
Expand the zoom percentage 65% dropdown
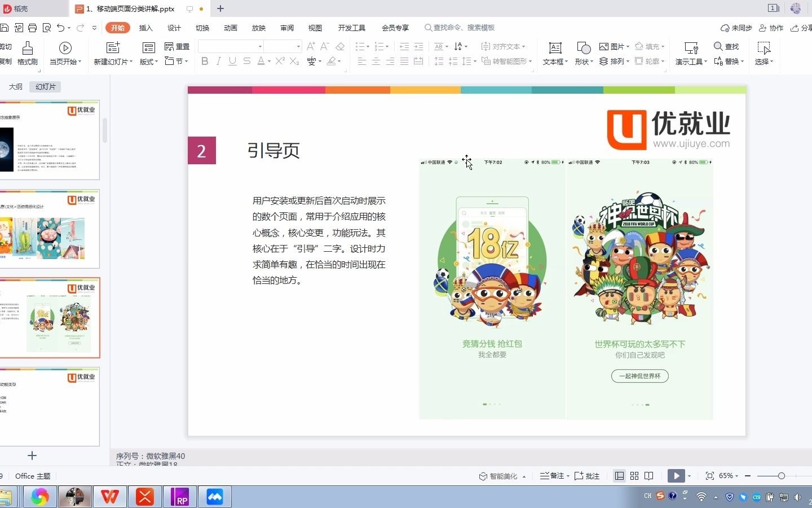(x=736, y=476)
